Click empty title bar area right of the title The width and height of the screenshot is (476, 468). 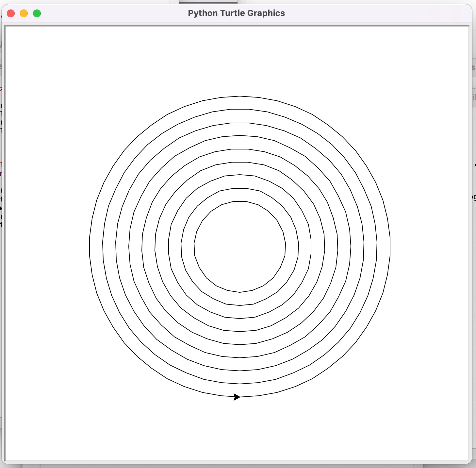coord(376,13)
